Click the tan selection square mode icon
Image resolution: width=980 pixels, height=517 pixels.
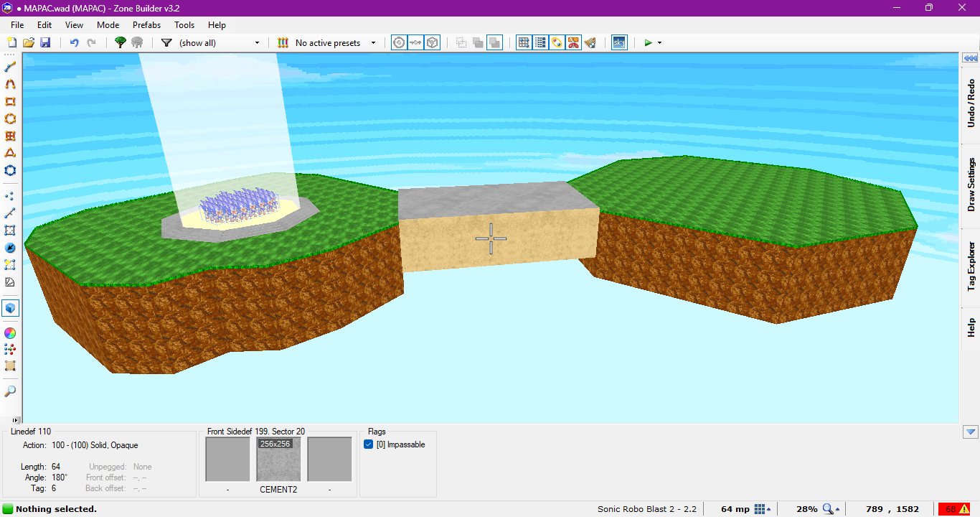(10, 365)
